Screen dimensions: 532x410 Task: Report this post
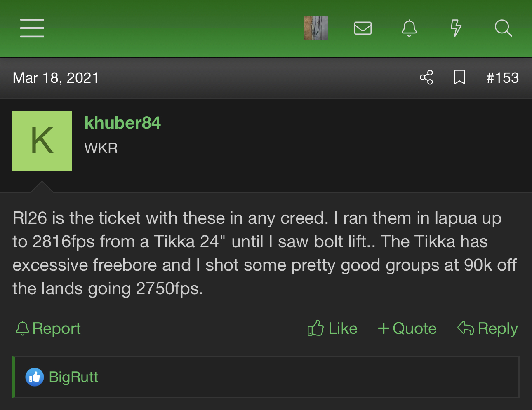(48, 328)
